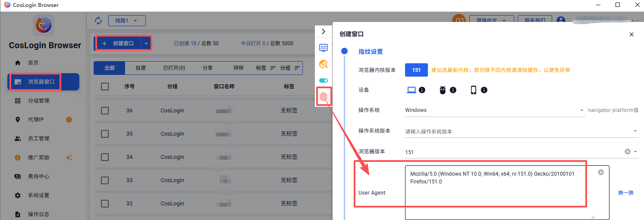
Task: Collapse the side panel with chevron arrow
Action: [324, 31]
